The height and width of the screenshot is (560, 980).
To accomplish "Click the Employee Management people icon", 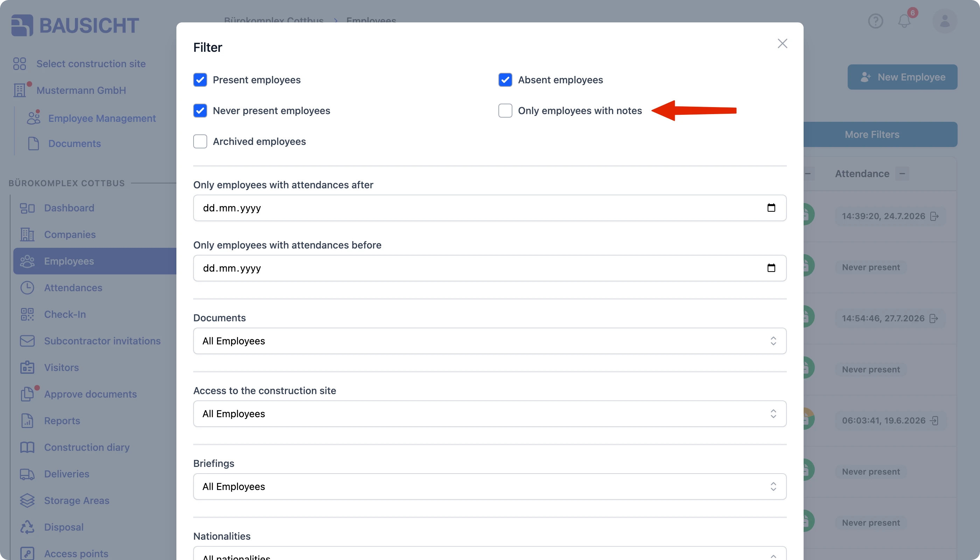I will [x=34, y=118].
